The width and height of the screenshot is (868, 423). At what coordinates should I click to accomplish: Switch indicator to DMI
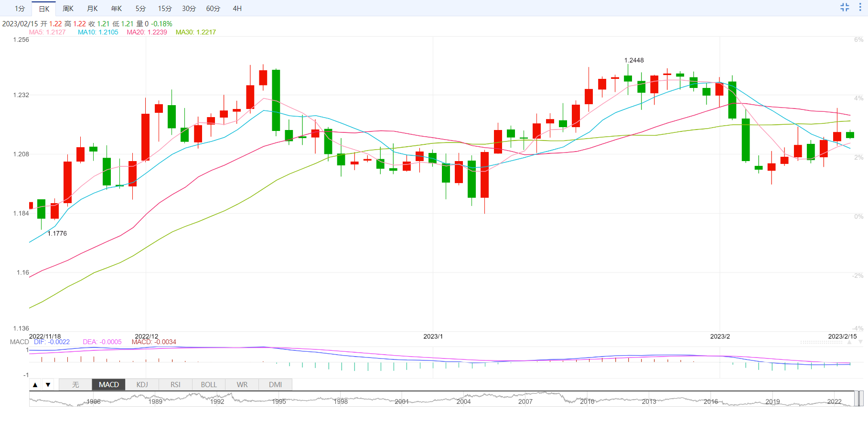275,385
